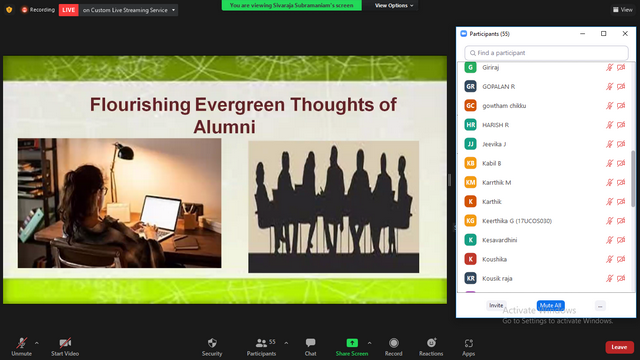The height and width of the screenshot is (360, 640).
Task: Open the View Options dropdown
Action: [x=394, y=5]
